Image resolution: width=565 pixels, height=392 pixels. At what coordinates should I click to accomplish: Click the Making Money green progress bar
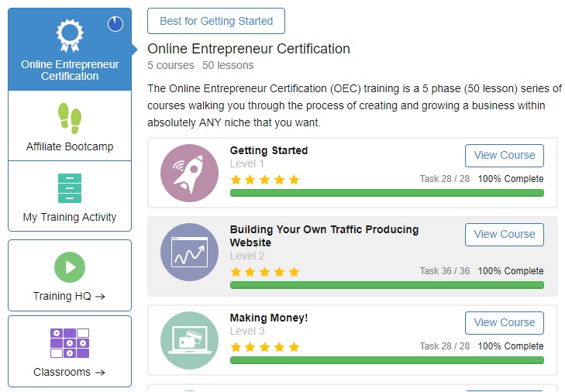point(387,360)
